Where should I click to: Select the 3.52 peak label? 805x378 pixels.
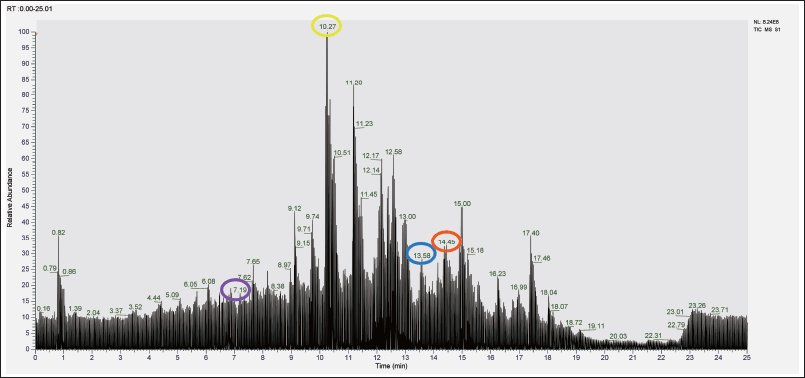click(x=136, y=307)
